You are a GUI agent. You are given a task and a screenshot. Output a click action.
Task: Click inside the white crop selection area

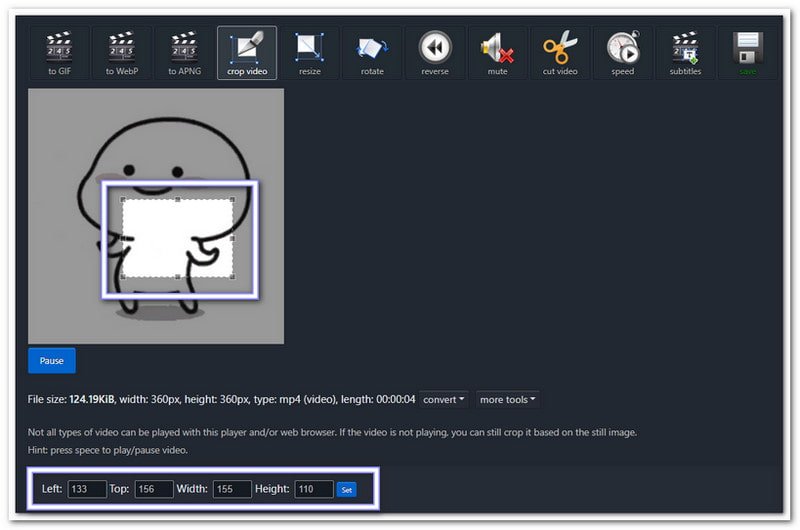click(177, 238)
